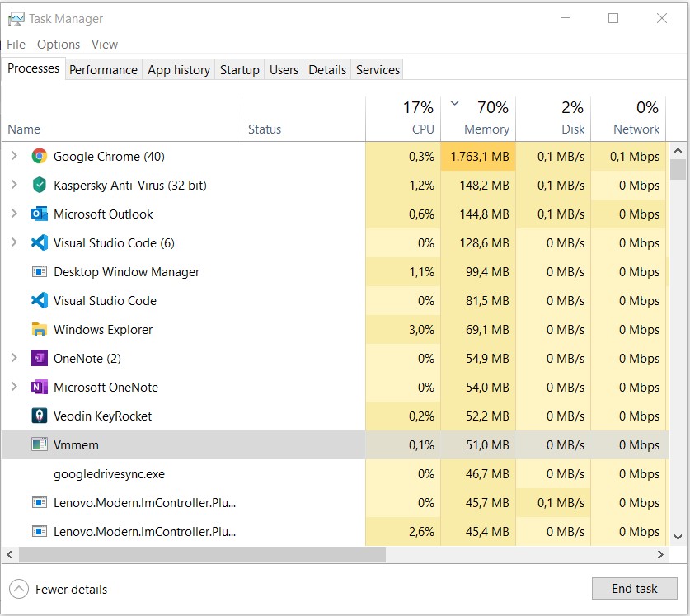Click the vertical scrollbar down arrow

pyautogui.click(x=678, y=537)
